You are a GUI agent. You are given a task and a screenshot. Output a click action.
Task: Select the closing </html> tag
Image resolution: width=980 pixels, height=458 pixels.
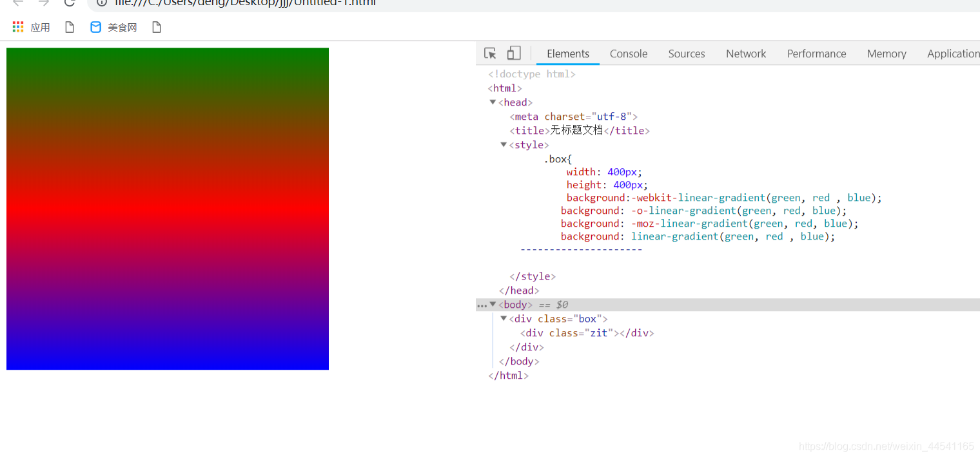(509, 376)
